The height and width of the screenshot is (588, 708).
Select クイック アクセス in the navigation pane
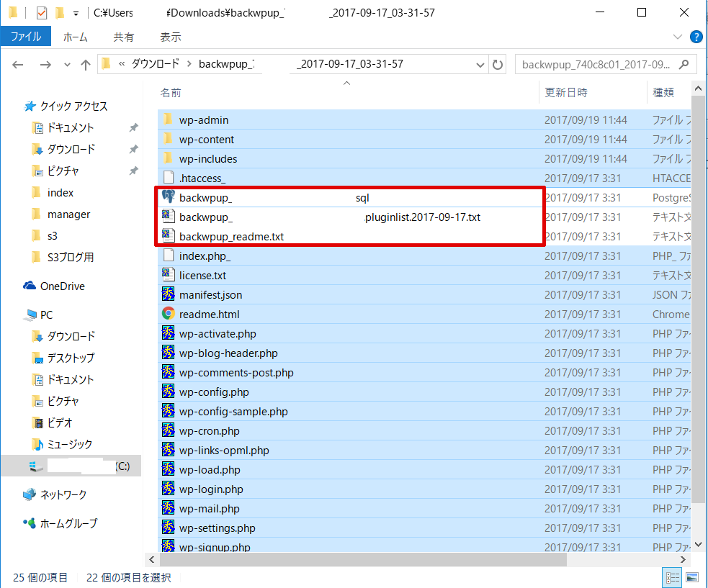click(74, 106)
